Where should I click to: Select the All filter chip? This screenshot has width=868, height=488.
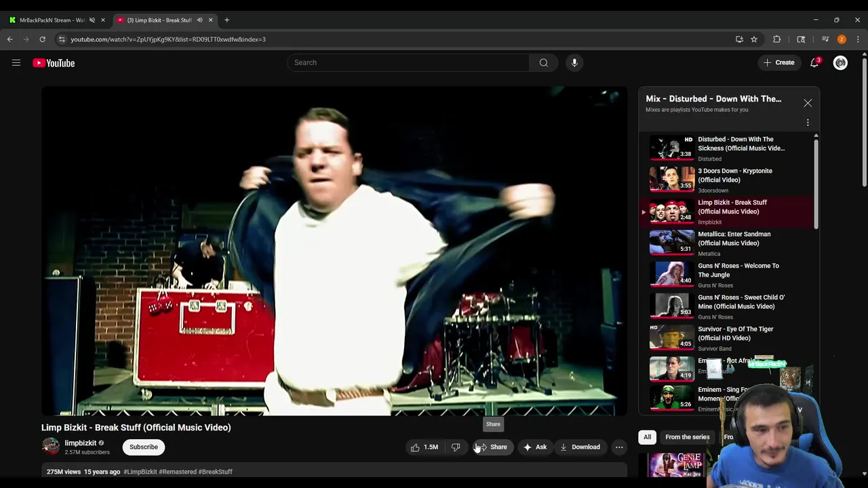pyautogui.click(x=647, y=437)
